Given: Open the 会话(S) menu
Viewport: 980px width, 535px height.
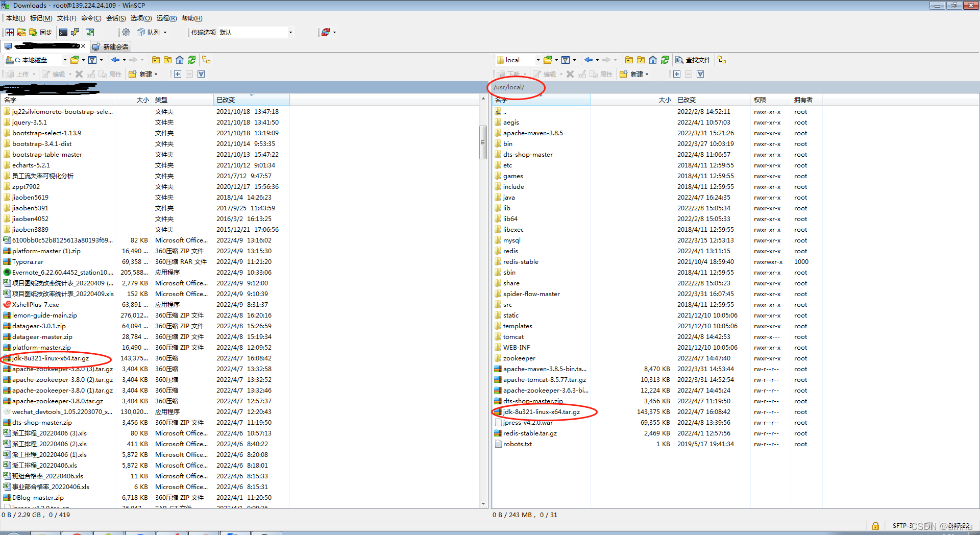Looking at the screenshot, I should pos(116,18).
